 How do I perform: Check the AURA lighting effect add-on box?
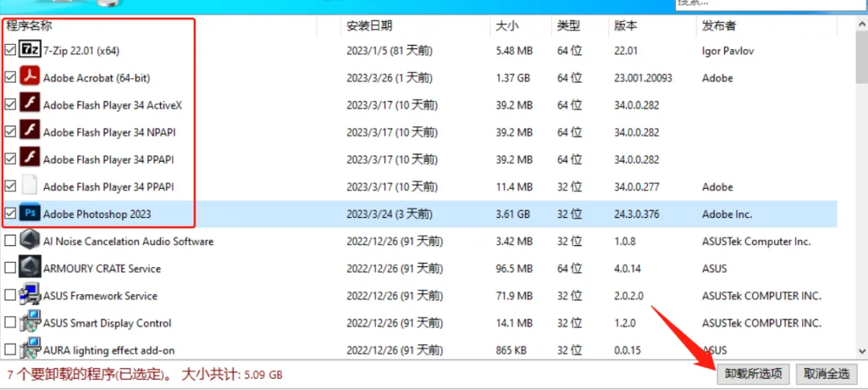click(10, 350)
